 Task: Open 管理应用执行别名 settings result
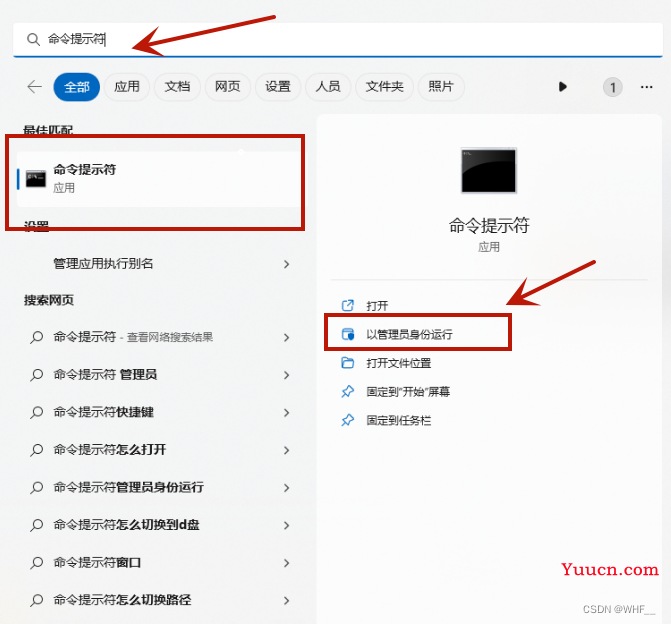(159, 264)
